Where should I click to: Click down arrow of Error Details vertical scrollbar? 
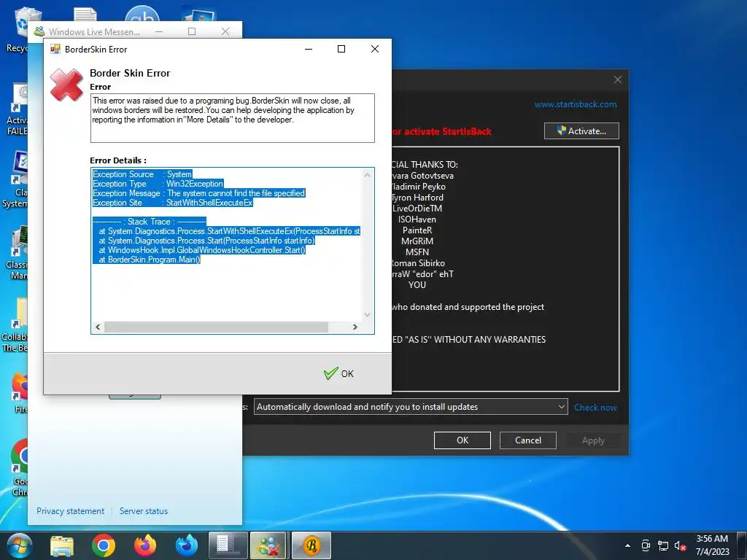(x=368, y=315)
